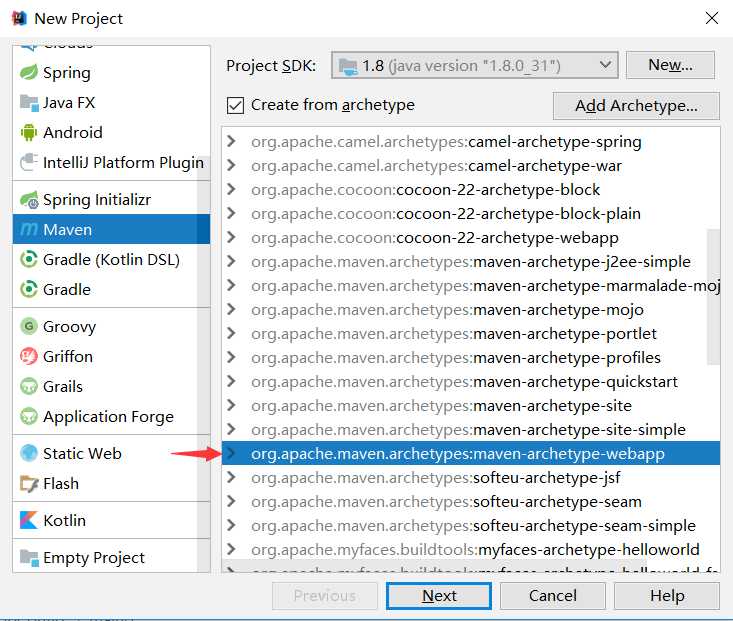Expand cocoon-22-archetype-webapp node
The width and height of the screenshot is (733, 621).
pos(231,237)
